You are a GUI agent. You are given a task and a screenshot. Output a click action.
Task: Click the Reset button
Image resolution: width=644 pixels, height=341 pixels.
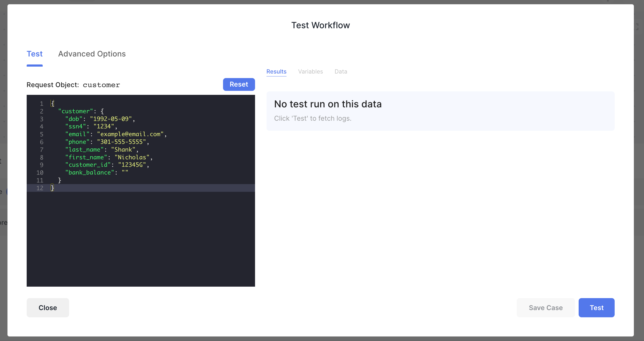239,84
